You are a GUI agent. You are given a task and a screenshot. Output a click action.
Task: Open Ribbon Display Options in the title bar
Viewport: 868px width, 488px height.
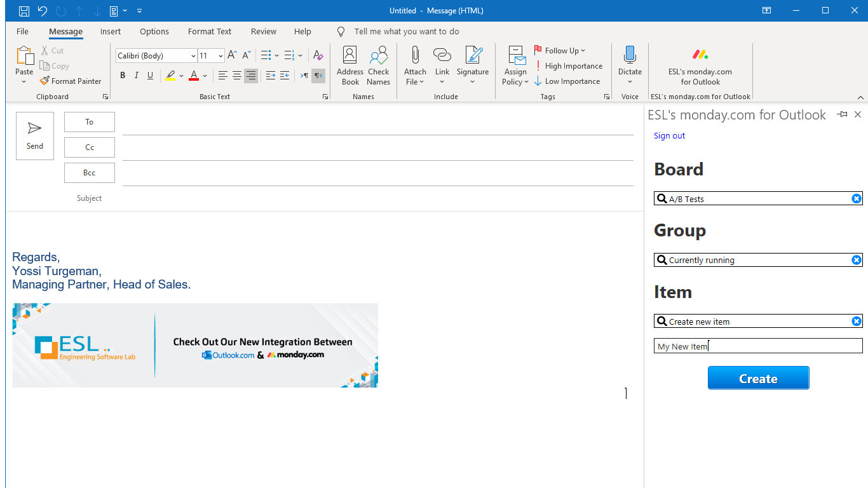(767, 11)
